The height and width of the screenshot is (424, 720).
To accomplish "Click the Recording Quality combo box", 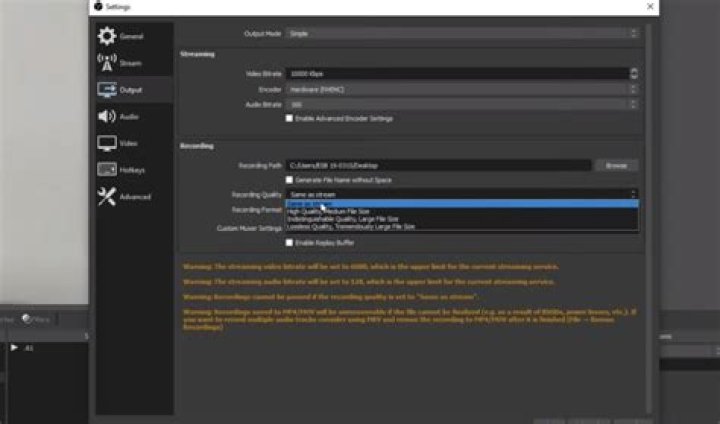I will pyautogui.click(x=462, y=194).
